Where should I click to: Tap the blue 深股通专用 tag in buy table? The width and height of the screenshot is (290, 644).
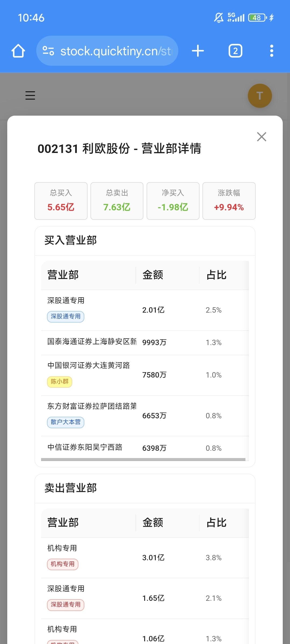click(x=66, y=317)
